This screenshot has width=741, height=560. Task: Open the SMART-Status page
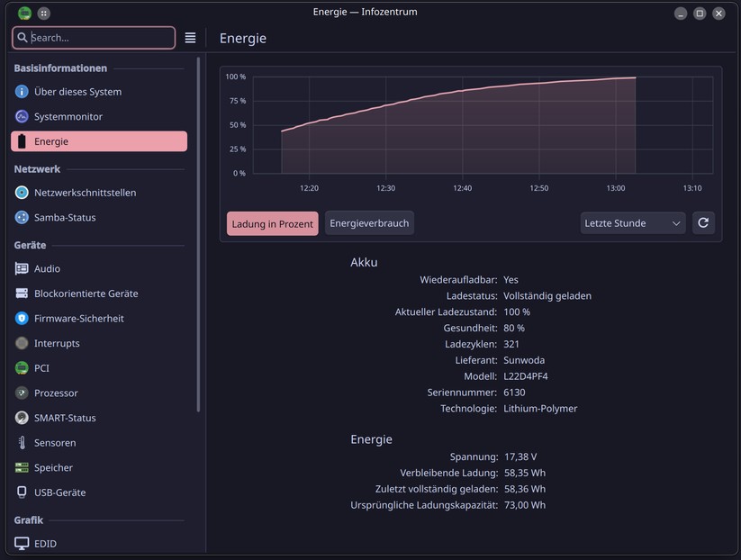(x=65, y=418)
